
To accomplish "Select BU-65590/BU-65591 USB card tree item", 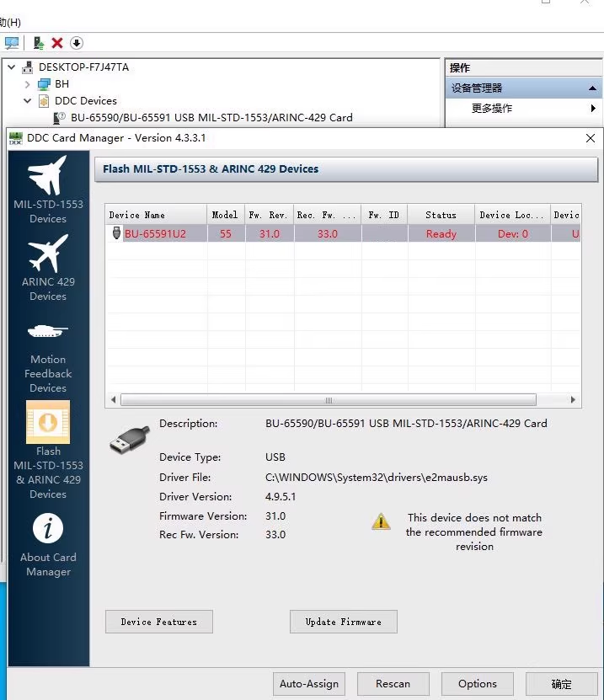I will tap(211, 118).
